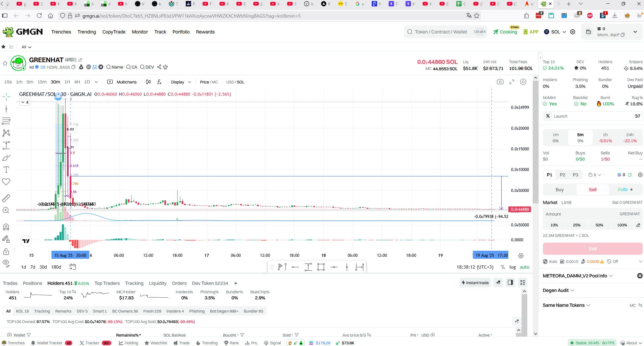Viewport: 644px width, 346px height.
Task: Copy the token contract address icon
Action: (x=73, y=67)
